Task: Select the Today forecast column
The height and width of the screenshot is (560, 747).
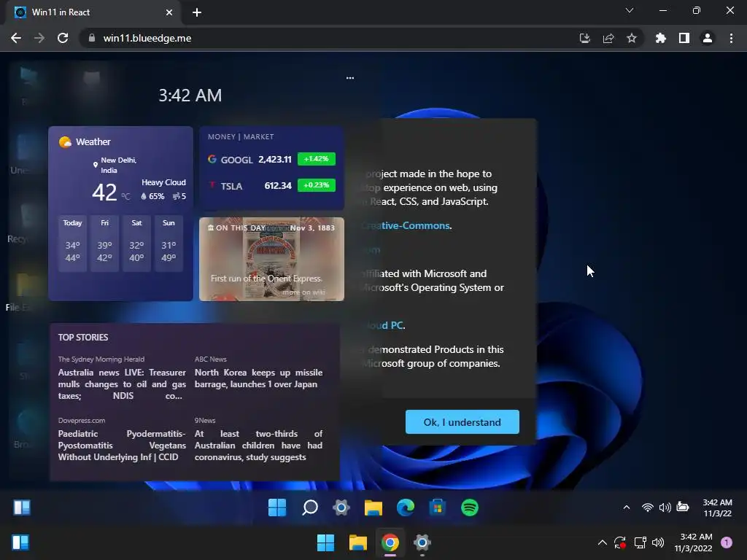Action: click(x=72, y=244)
